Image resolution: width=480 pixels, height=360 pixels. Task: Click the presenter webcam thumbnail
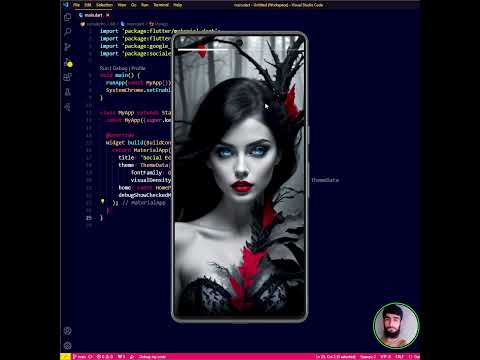(x=396, y=326)
